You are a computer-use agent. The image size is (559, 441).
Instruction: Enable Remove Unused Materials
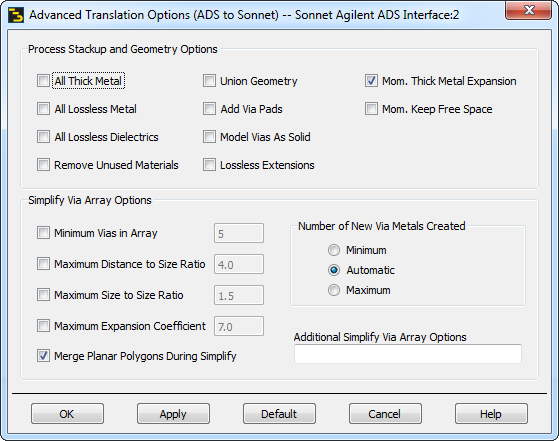click(x=43, y=165)
